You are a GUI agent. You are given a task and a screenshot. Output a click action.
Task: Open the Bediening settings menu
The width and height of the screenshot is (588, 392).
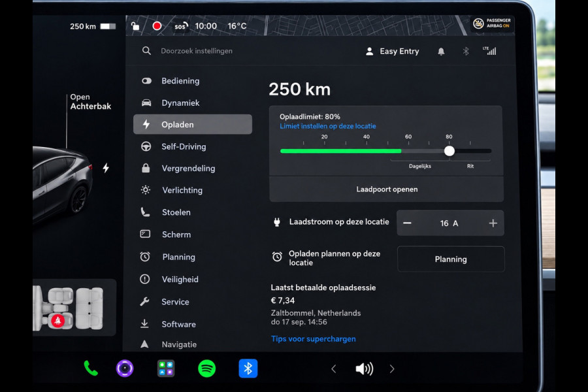[193, 80]
